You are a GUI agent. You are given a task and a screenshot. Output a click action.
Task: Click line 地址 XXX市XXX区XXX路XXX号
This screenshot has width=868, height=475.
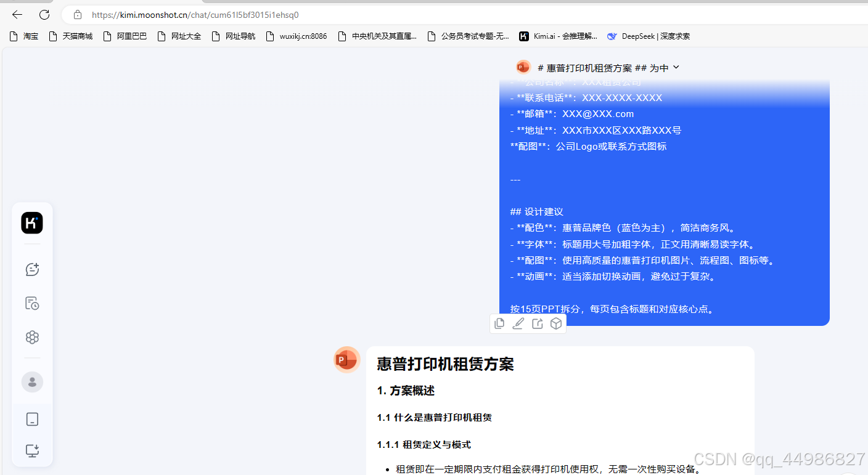pyautogui.click(x=596, y=131)
